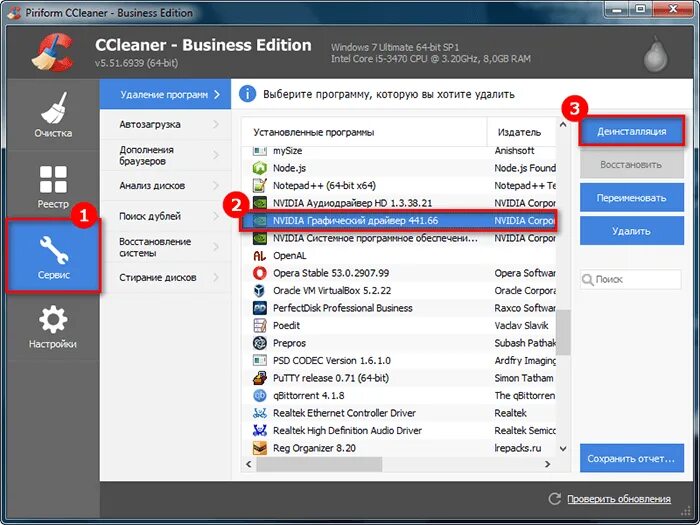700x525 pixels.
Task: Click the qBittorrent program icon
Action: 259,396
